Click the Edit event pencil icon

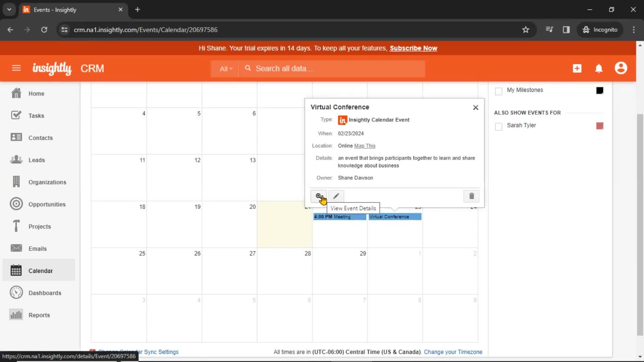(336, 196)
